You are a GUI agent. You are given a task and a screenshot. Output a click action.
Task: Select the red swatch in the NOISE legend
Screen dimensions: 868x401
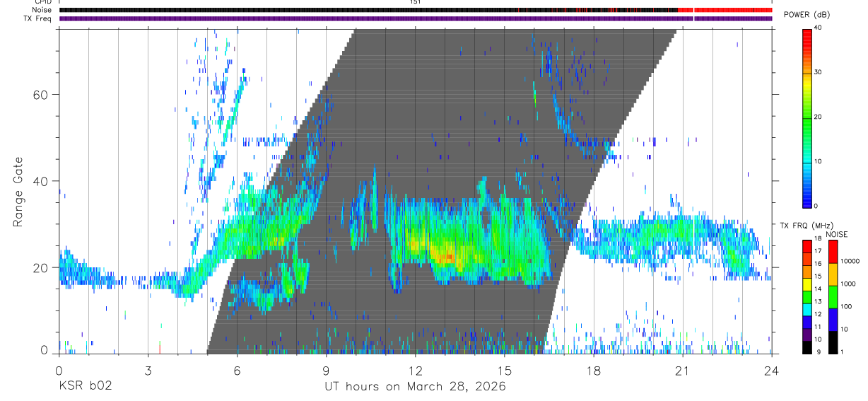pos(833,252)
